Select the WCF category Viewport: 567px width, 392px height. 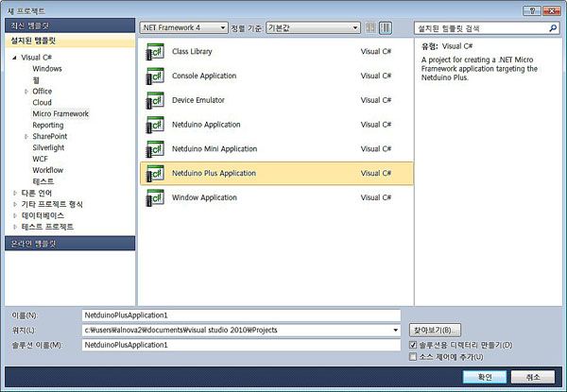click(40, 159)
